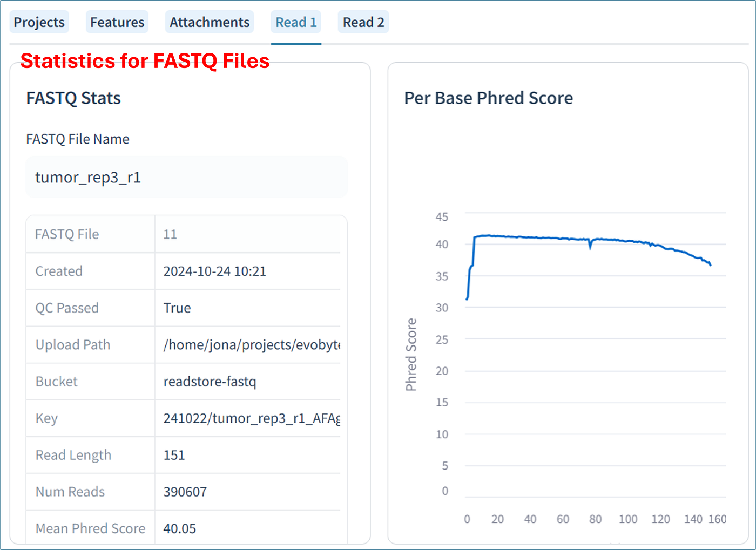Click the QC Passed value True
The width and height of the screenshot is (756, 550).
177,308
